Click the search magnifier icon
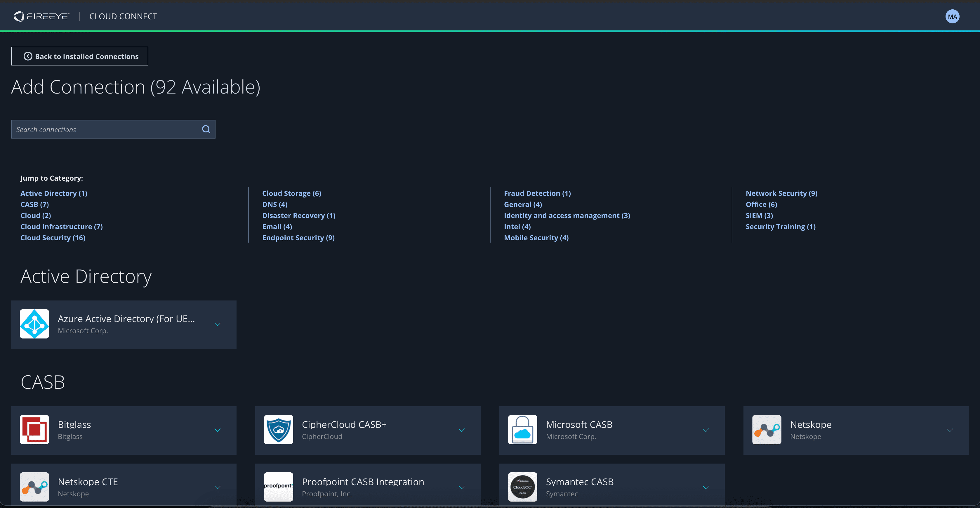 206,129
